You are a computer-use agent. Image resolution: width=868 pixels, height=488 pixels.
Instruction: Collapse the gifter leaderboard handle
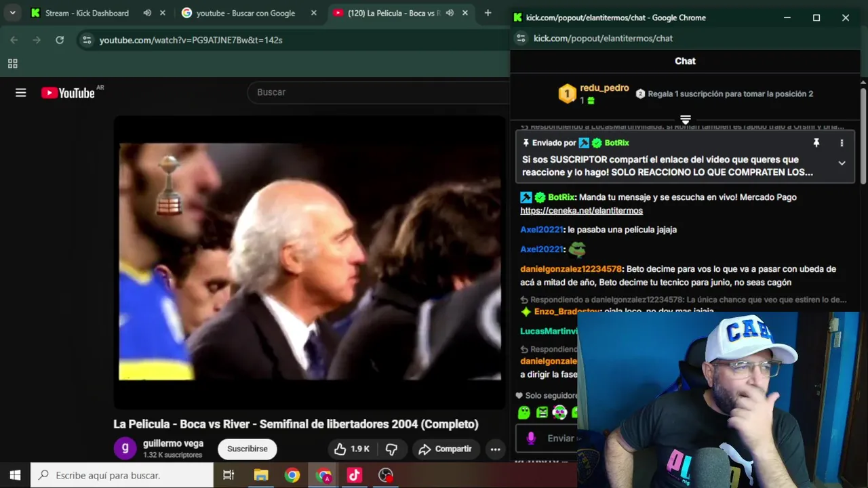(x=686, y=120)
